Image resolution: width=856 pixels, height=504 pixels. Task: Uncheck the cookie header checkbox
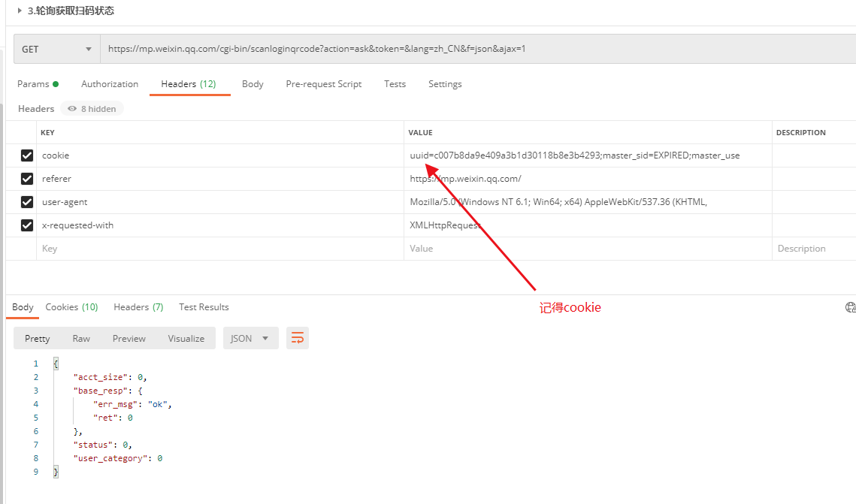[27, 155]
